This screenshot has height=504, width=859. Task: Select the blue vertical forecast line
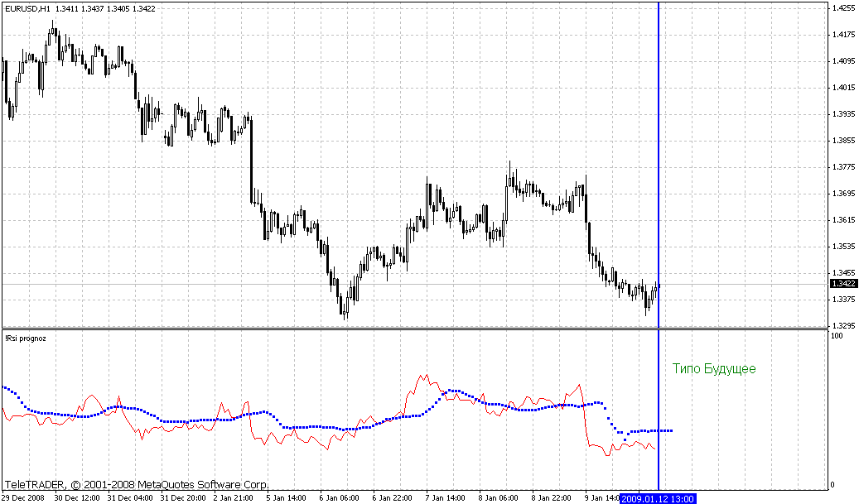point(659,166)
